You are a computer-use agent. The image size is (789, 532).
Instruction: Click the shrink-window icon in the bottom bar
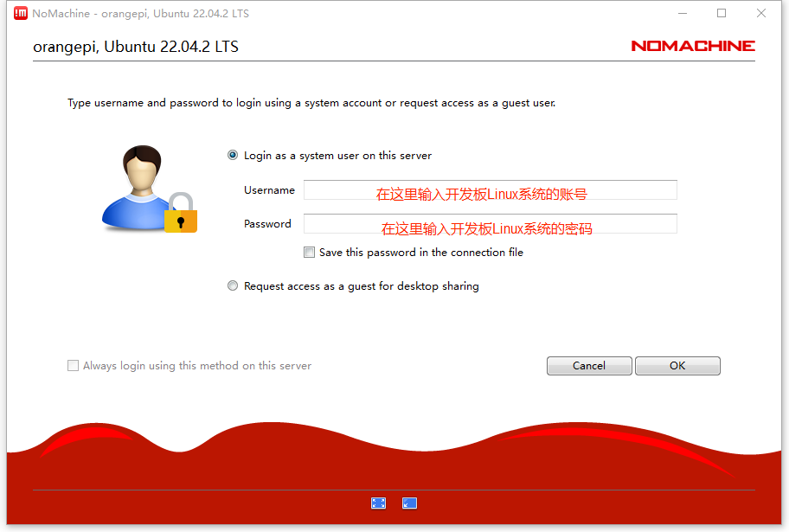409,503
